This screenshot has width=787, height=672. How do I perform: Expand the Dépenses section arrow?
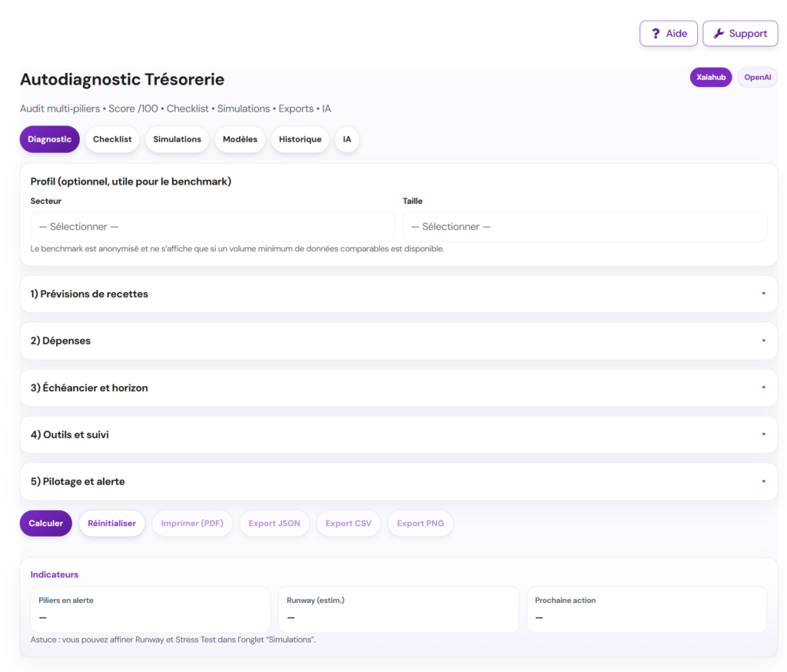point(762,341)
